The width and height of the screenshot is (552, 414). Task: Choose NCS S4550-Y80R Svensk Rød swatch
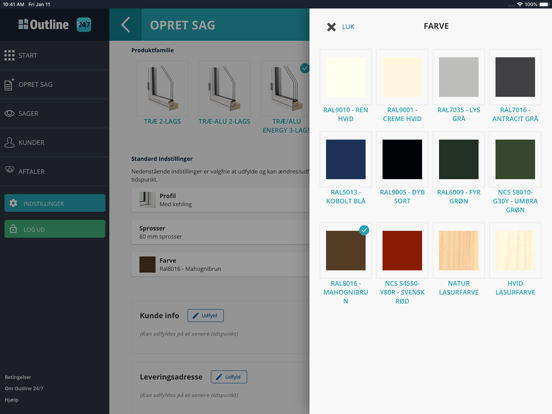(402, 251)
